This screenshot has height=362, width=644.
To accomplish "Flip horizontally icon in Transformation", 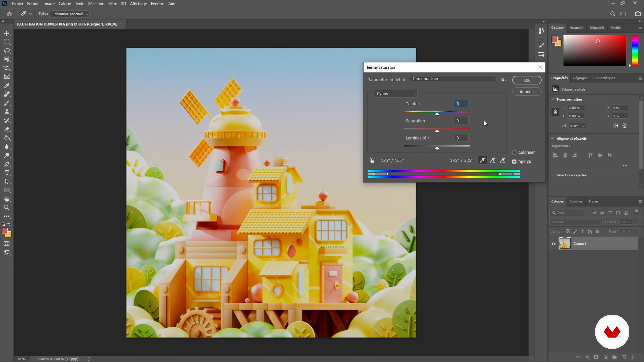I will [615, 126].
